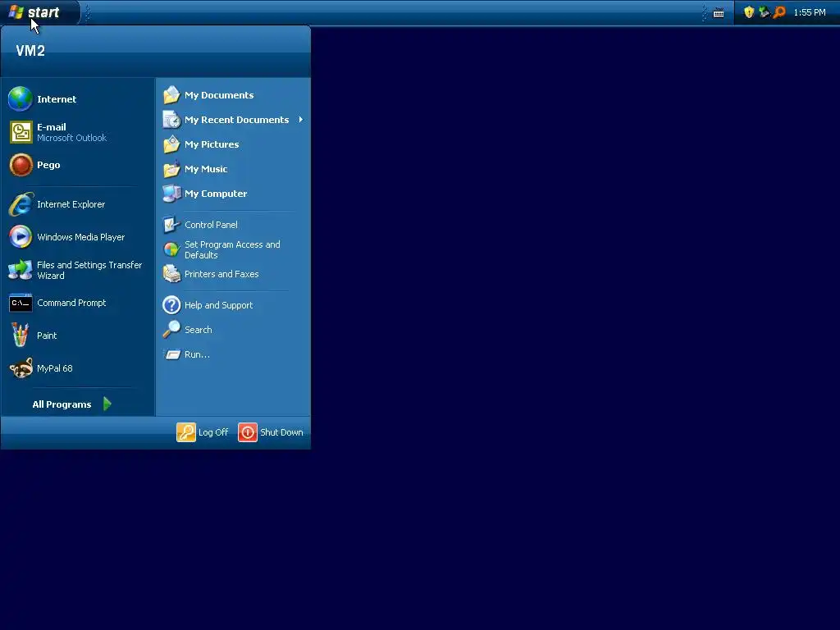This screenshot has width=840, height=630.
Task: Launch Paint
Action: [78, 336]
